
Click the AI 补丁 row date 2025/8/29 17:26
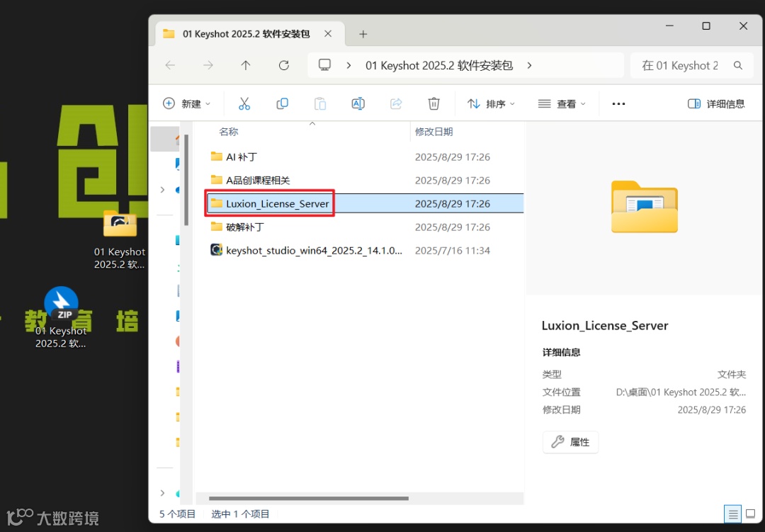point(452,157)
